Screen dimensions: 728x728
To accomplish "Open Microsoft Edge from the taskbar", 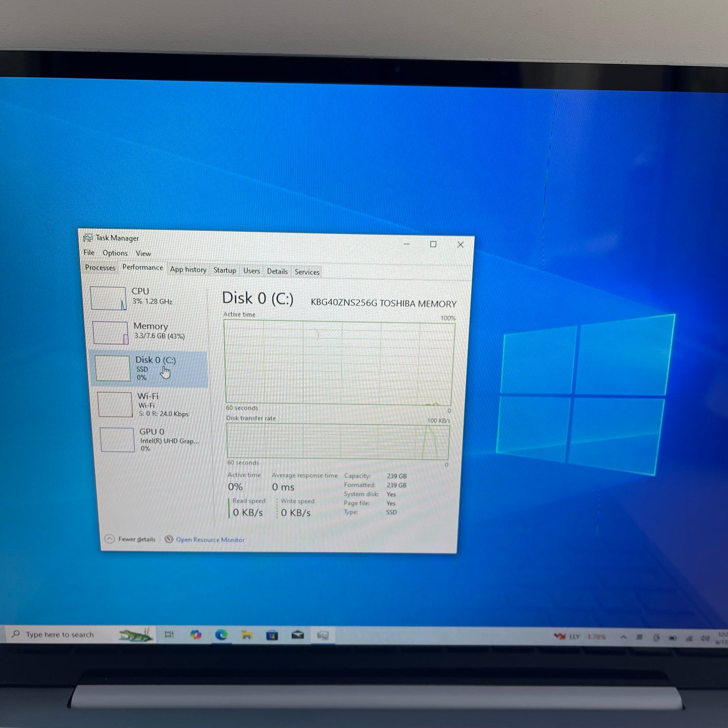I will 221,635.
